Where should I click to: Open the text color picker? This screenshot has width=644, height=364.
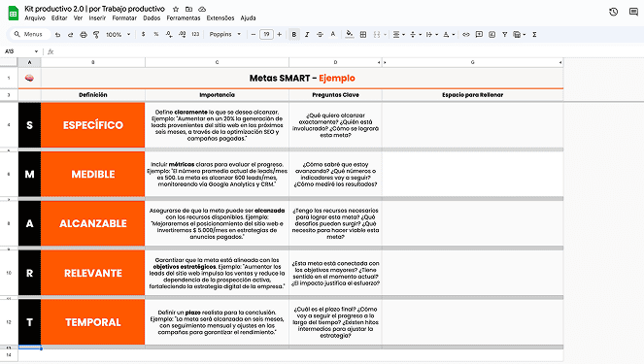click(x=332, y=35)
